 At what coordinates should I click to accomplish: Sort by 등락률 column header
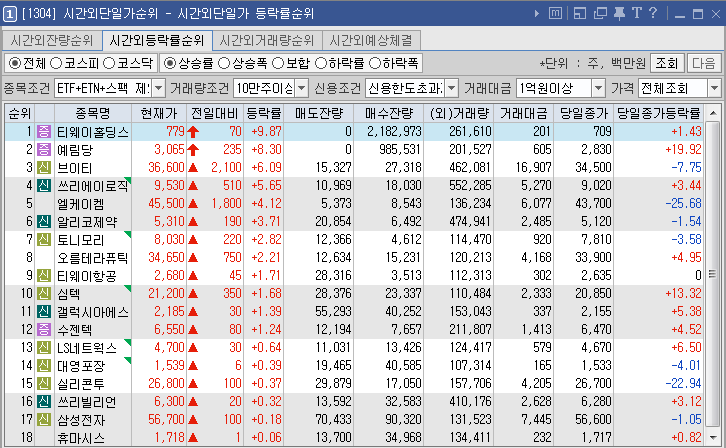pos(264,113)
